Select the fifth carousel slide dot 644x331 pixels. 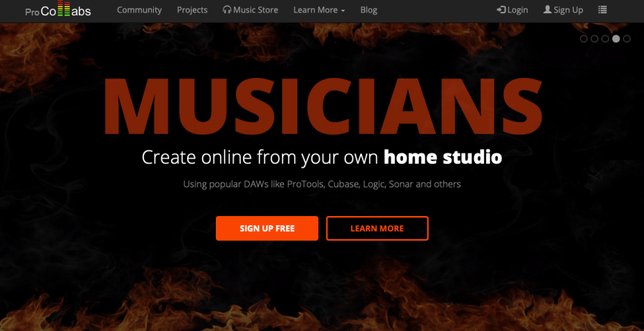tap(627, 38)
